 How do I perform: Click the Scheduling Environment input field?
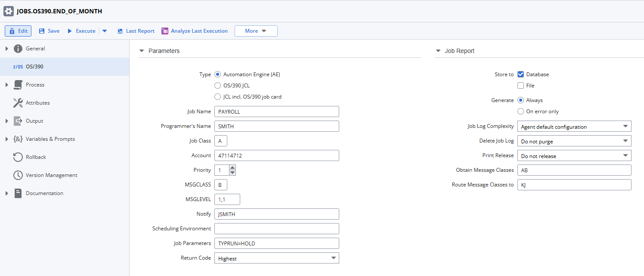(x=276, y=229)
